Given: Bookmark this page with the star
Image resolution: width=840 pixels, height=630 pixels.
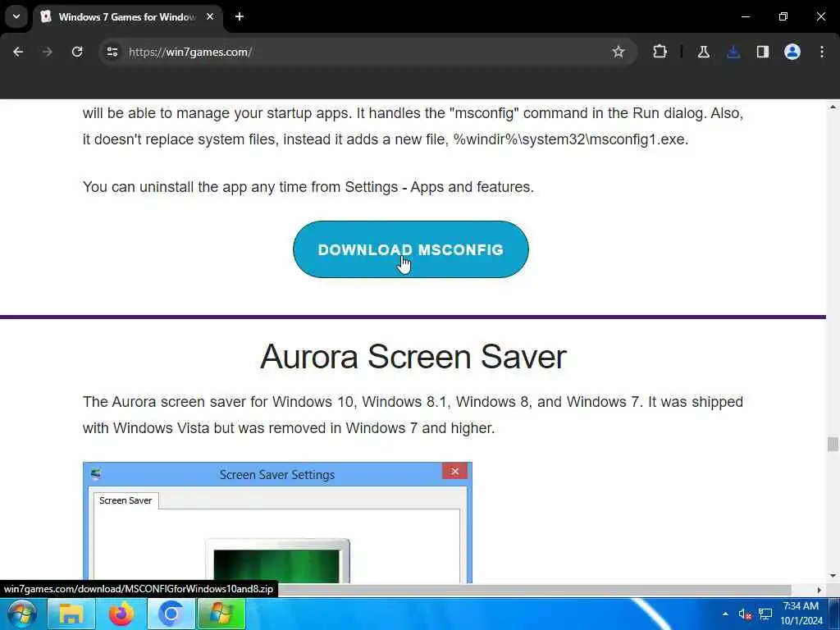Looking at the screenshot, I should pos(619,52).
